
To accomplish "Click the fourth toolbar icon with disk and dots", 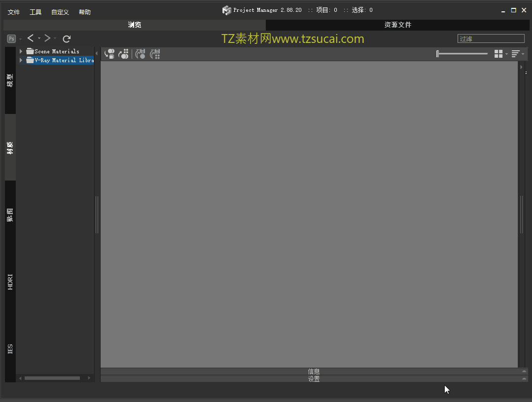I will pyautogui.click(x=155, y=54).
